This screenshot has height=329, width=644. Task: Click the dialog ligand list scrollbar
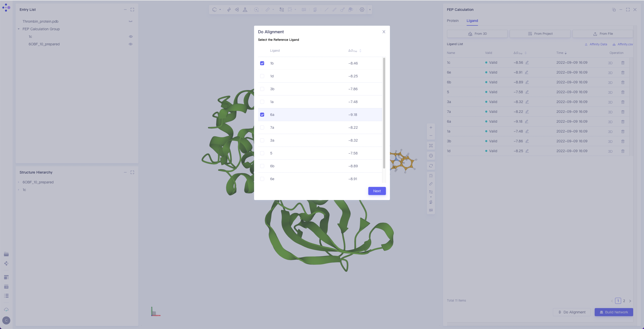[384, 113]
